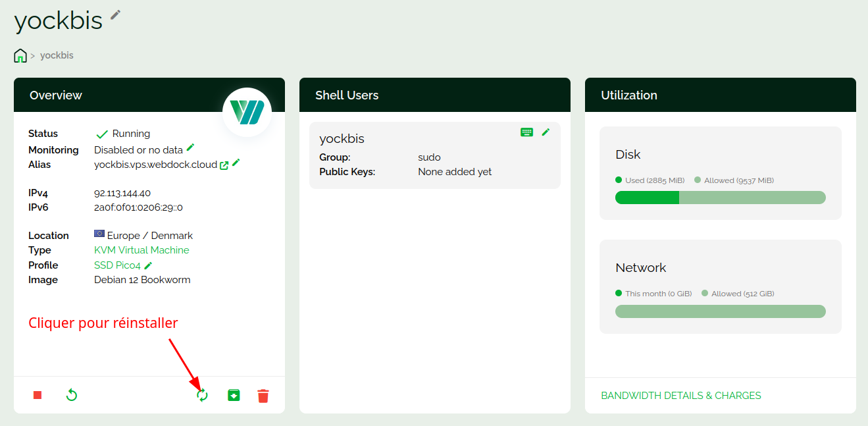868x426 pixels.
Task: Open the server snapshot archive icon
Action: click(234, 395)
